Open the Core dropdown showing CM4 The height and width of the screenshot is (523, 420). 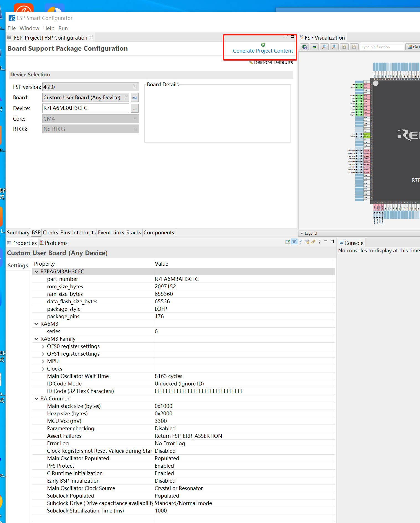[90, 119]
